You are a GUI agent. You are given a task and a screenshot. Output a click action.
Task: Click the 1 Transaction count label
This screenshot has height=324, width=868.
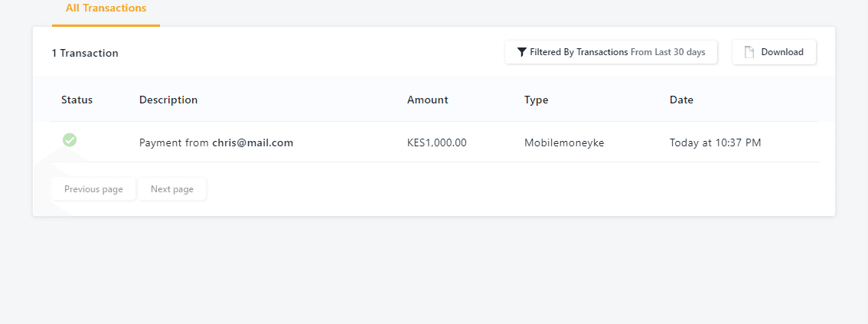click(x=85, y=53)
